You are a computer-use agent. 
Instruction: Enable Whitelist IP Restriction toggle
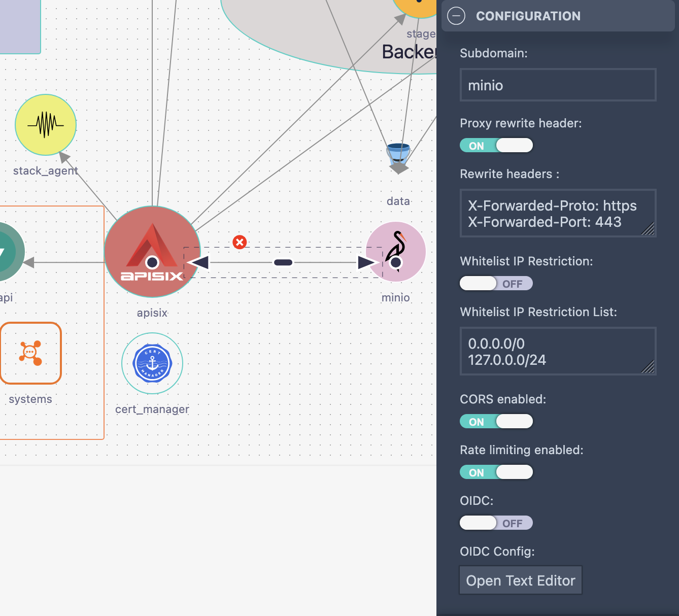click(496, 284)
